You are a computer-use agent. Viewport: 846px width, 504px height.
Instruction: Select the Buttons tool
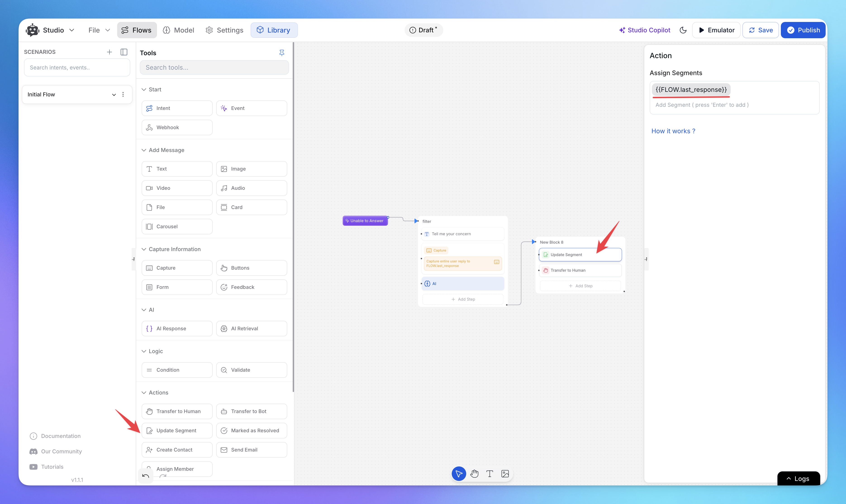252,268
